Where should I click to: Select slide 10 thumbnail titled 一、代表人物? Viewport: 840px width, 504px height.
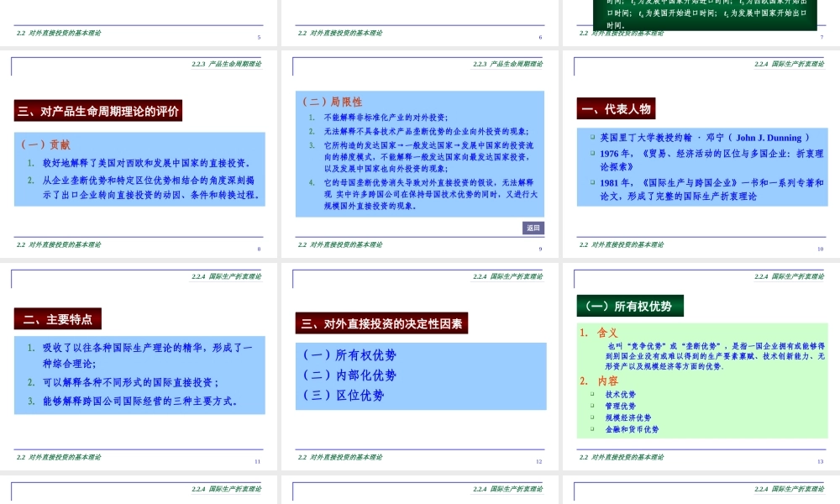pyautogui.click(x=701, y=155)
